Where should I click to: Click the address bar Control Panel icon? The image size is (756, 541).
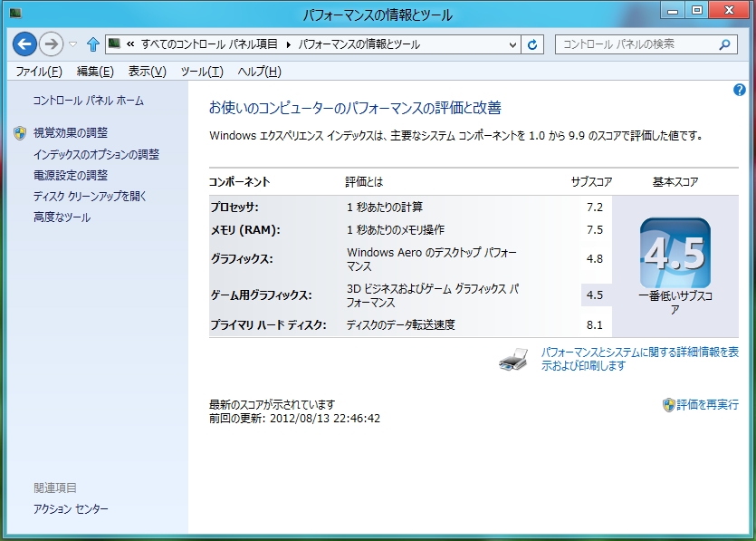click(114, 43)
